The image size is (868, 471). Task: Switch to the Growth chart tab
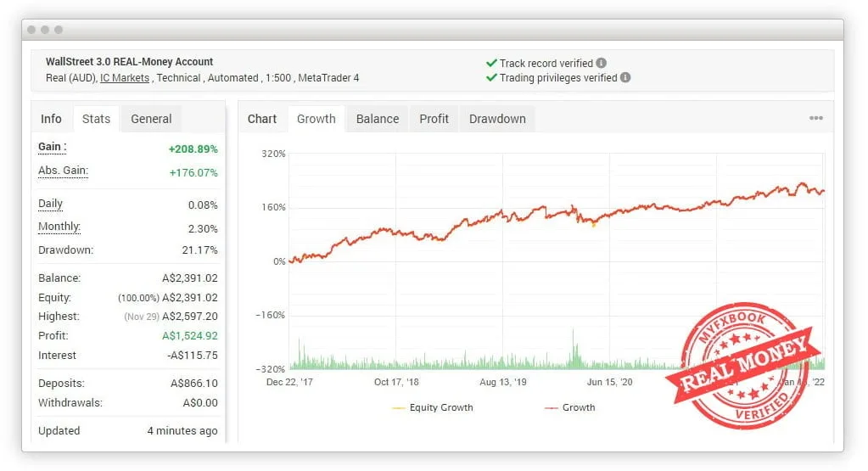click(316, 119)
